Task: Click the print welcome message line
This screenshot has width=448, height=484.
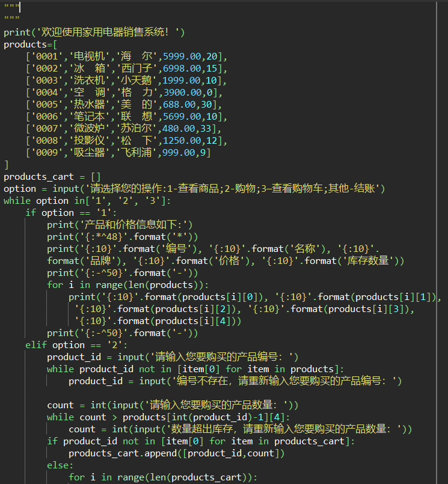Action: (94, 32)
